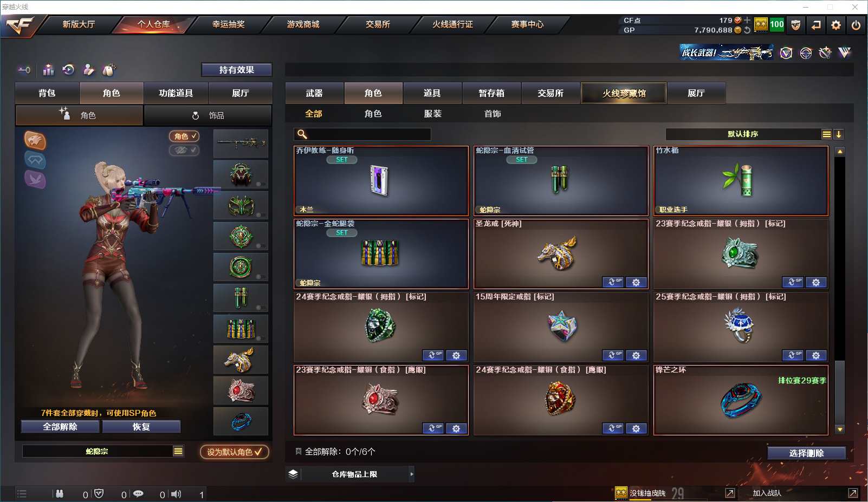This screenshot has width=868, height=502.
Task: Click the 全部解除 button
Action: click(60, 427)
